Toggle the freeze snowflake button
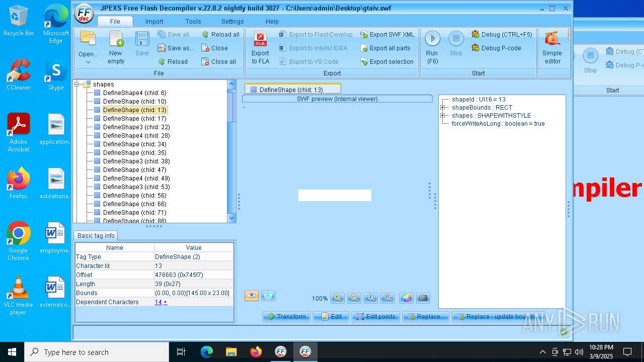 268,296
